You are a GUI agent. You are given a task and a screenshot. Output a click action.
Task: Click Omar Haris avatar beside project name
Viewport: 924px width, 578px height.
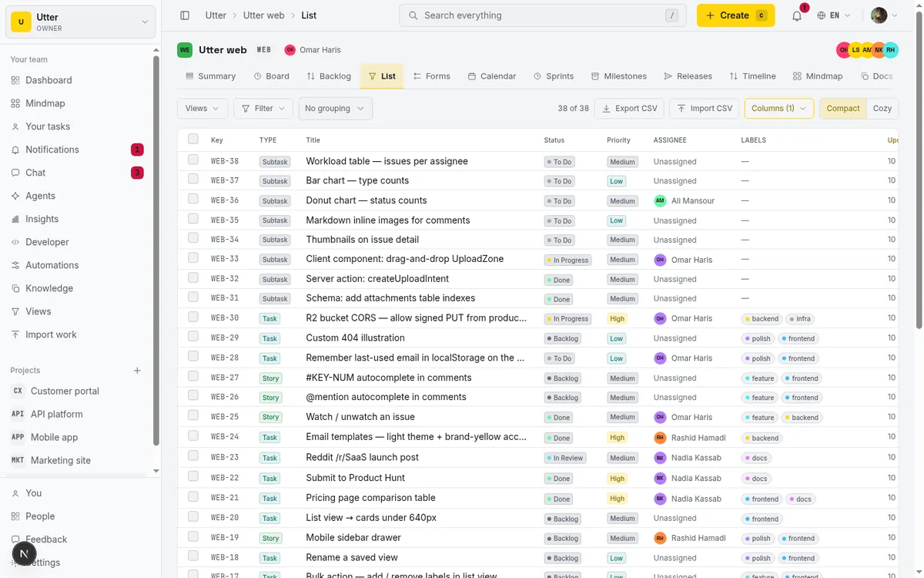click(x=290, y=50)
